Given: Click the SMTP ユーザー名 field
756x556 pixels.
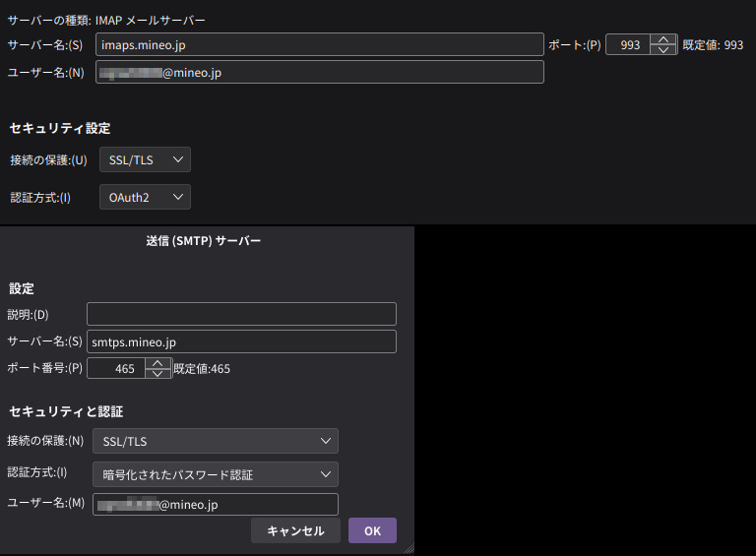Looking at the screenshot, I should 216,505.
